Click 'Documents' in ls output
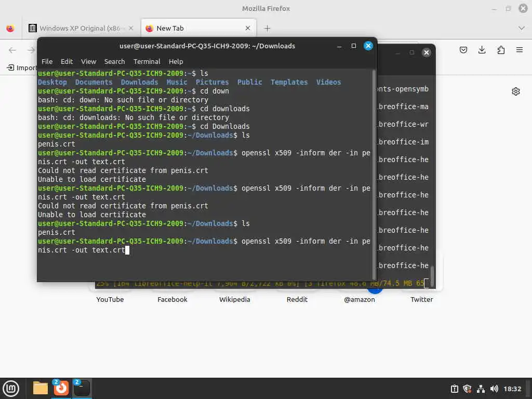Image resolution: width=532 pixels, height=399 pixels. [x=94, y=82]
